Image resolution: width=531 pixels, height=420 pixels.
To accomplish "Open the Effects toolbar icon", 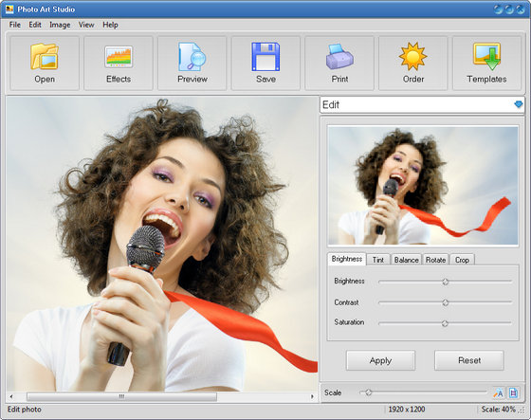I will [119, 57].
